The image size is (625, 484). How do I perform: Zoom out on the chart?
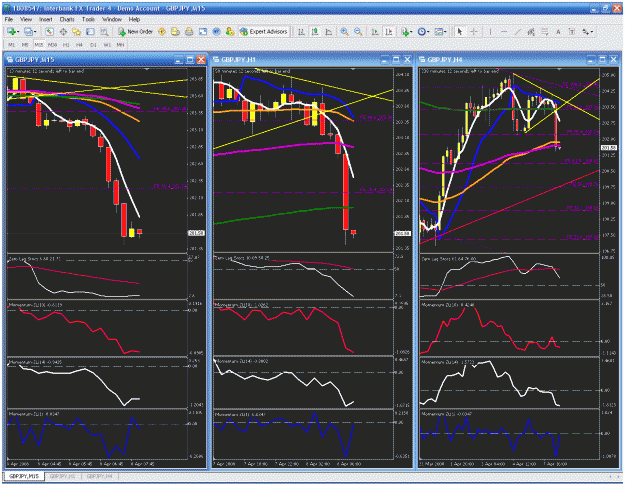[358, 31]
